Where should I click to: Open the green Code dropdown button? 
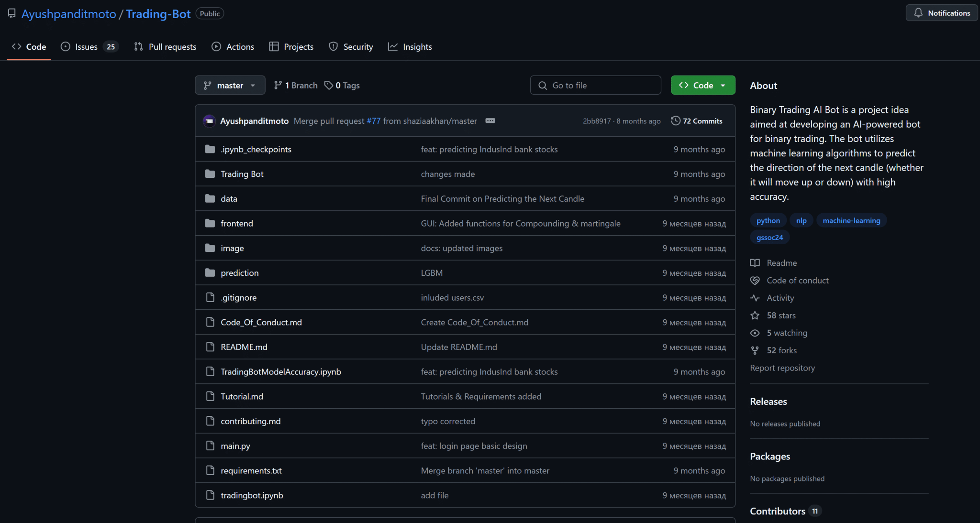pyautogui.click(x=702, y=85)
